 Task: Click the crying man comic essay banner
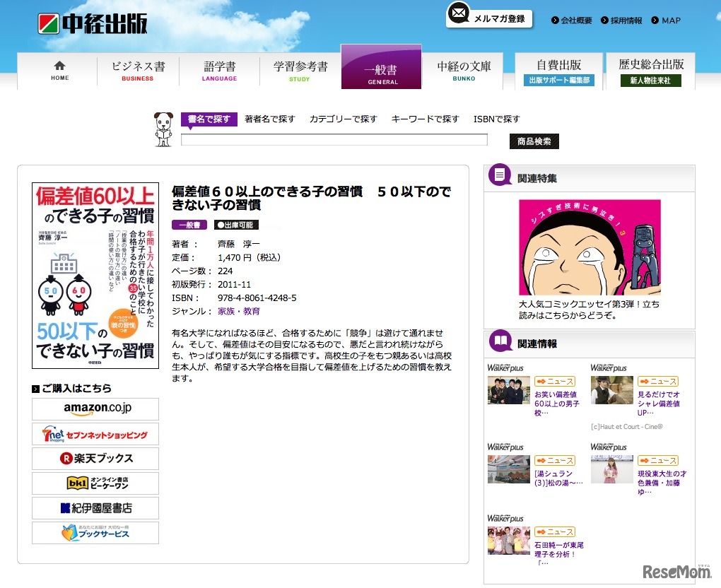point(590,247)
